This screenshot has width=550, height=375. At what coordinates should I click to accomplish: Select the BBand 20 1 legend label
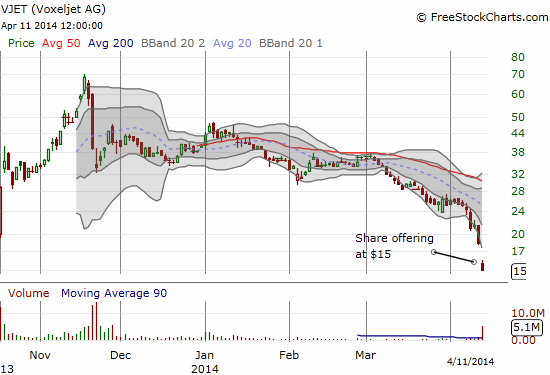tap(290, 43)
